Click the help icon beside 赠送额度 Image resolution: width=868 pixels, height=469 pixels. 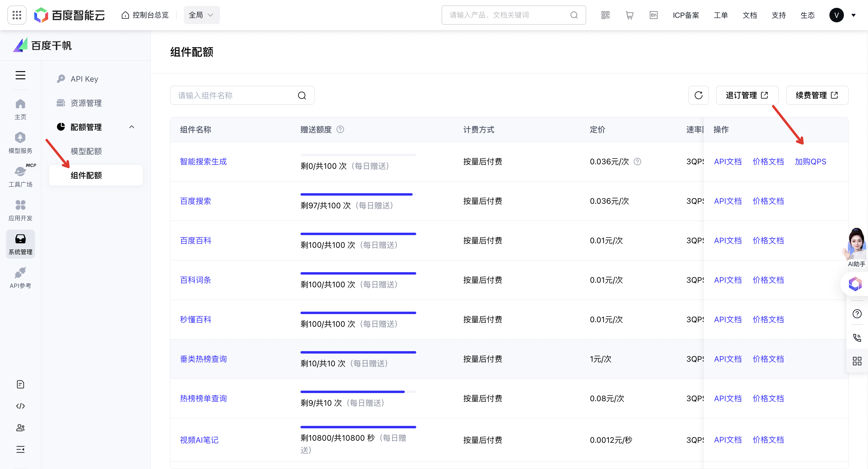point(340,129)
